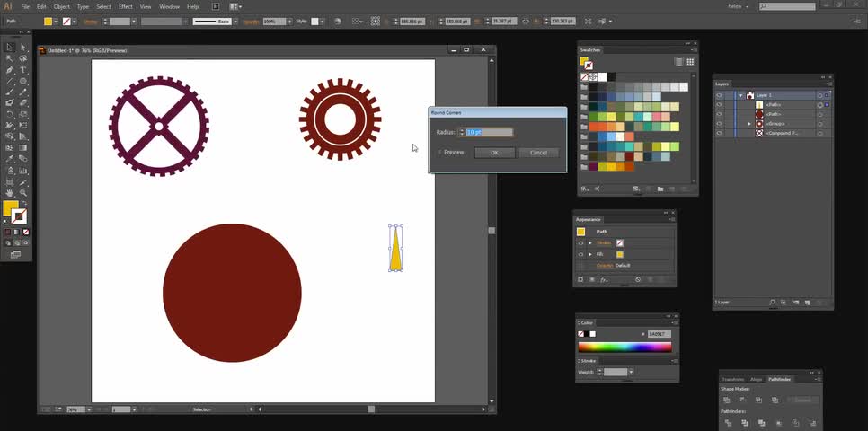Screen dimensions: 868x431
Task: Click Clear Appearance icon in Appearance panel
Action: [x=638, y=280]
